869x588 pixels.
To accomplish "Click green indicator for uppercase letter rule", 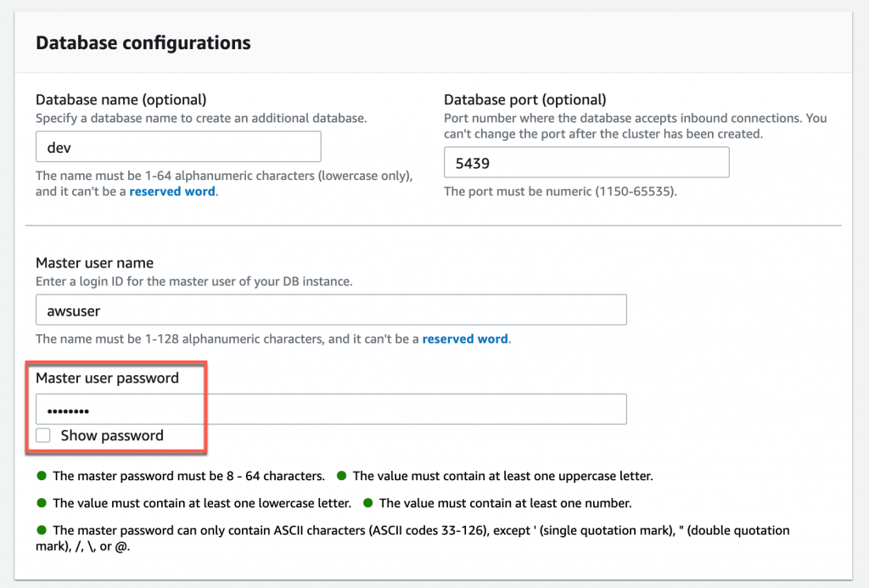I will [x=341, y=476].
